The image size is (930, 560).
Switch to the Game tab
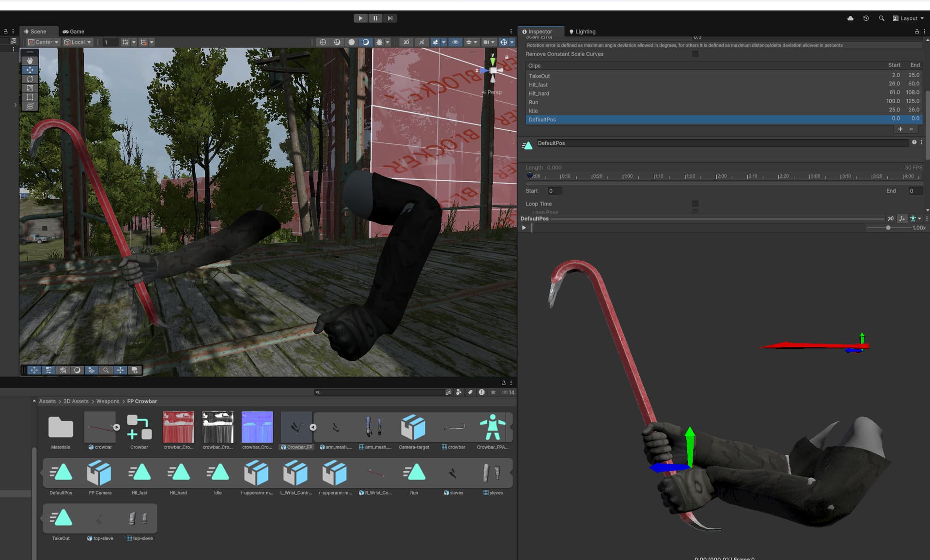pos(74,31)
